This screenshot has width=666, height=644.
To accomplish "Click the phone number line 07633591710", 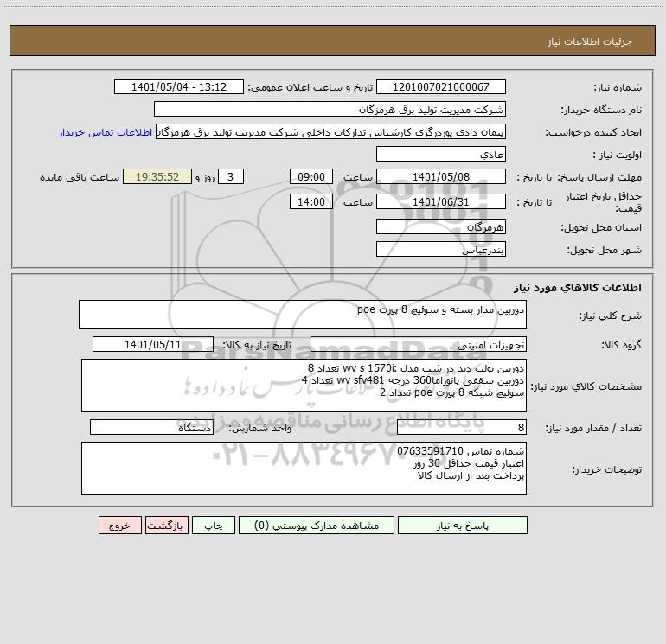I will (x=460, y=451).
